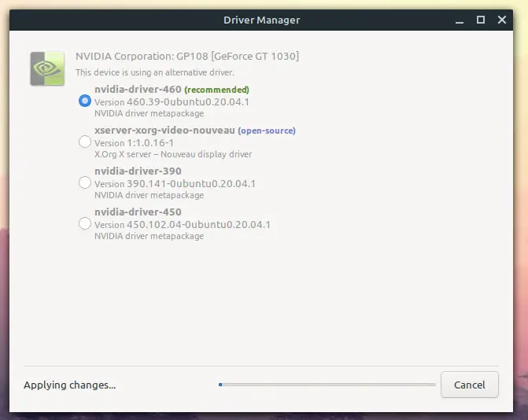This screenshot has height=420, width=528.
Task: Click the (open-source) tag
Action: [x=267, y=131]
